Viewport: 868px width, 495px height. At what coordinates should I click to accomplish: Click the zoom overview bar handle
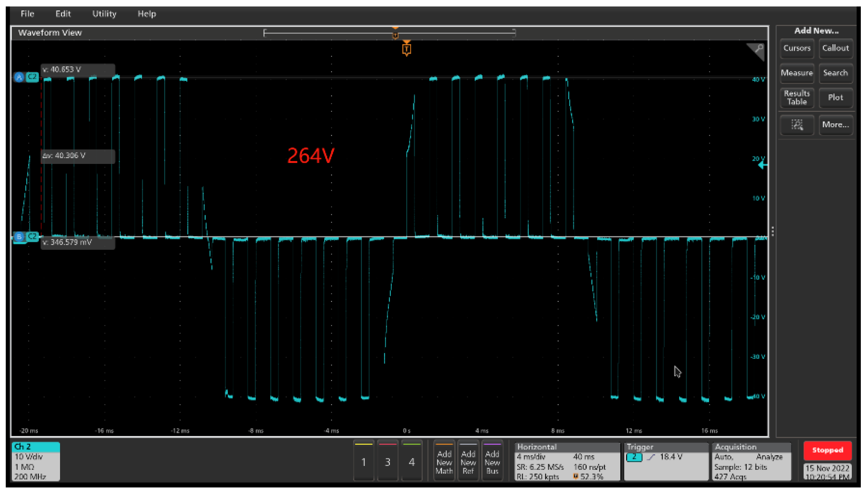(395, 35)
